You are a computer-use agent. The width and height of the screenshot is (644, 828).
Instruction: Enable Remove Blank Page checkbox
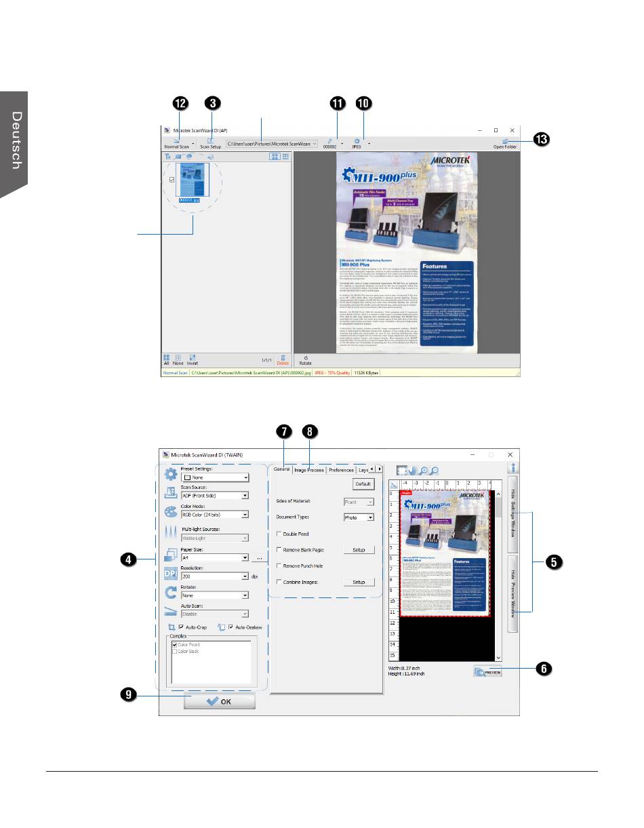(x=279, y=550)
